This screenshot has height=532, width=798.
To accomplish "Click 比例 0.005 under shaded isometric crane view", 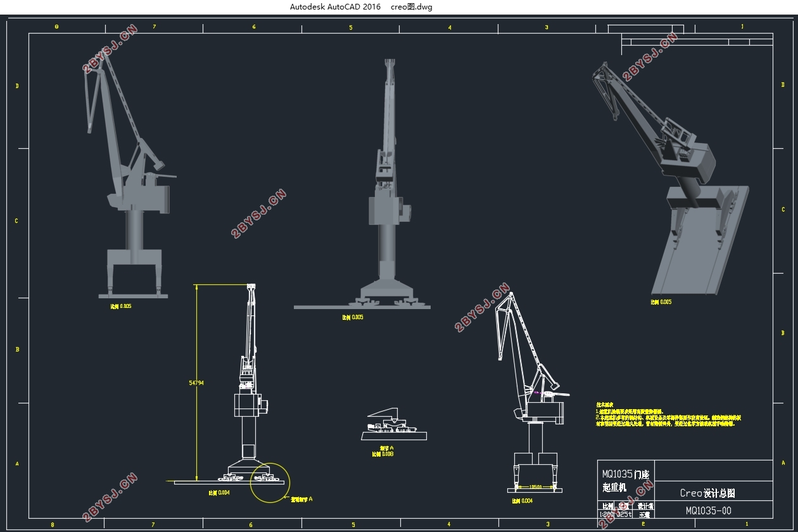I will tap(661, 302).
